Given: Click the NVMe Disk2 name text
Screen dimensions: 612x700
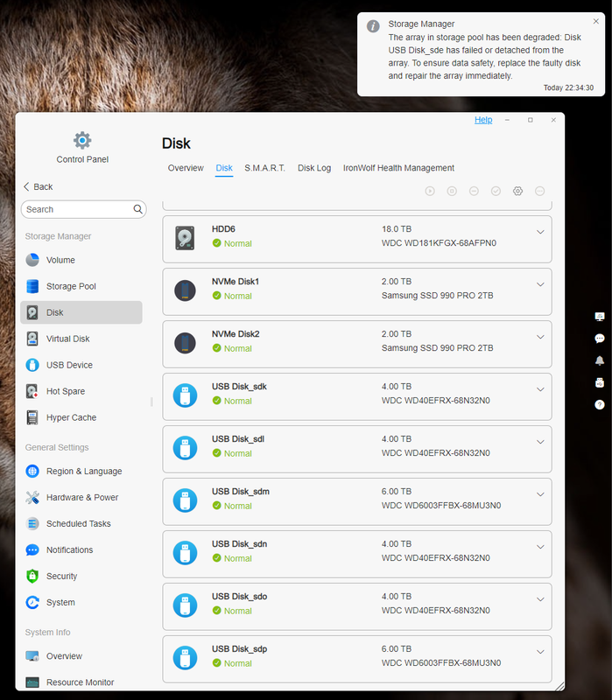Looking at the screenshot, I should click(x=236, y=334).
